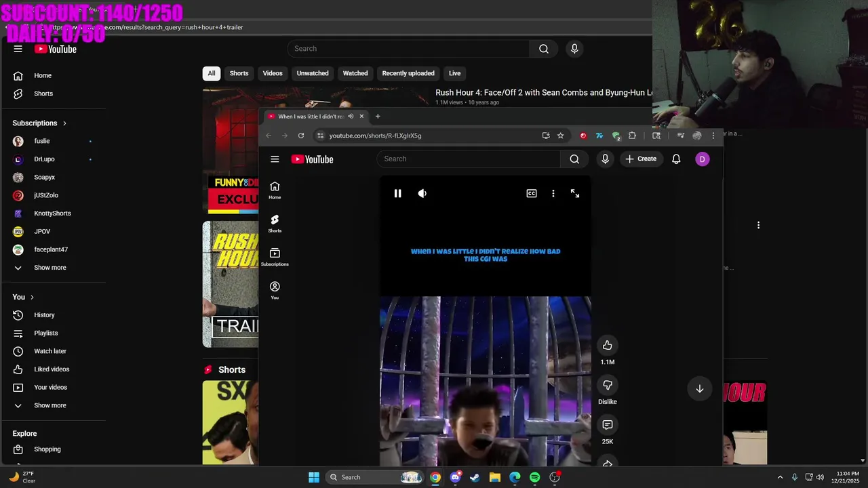Mute the Short's volume
The width and height of the screenshot is (868, 488).
pyautogui.click(x=422, y=193)
